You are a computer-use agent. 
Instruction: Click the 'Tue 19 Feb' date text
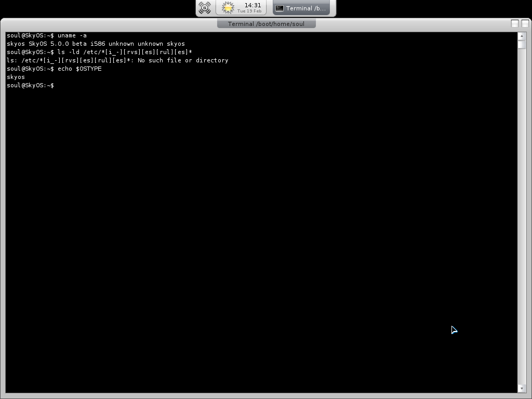coord(249,11)
